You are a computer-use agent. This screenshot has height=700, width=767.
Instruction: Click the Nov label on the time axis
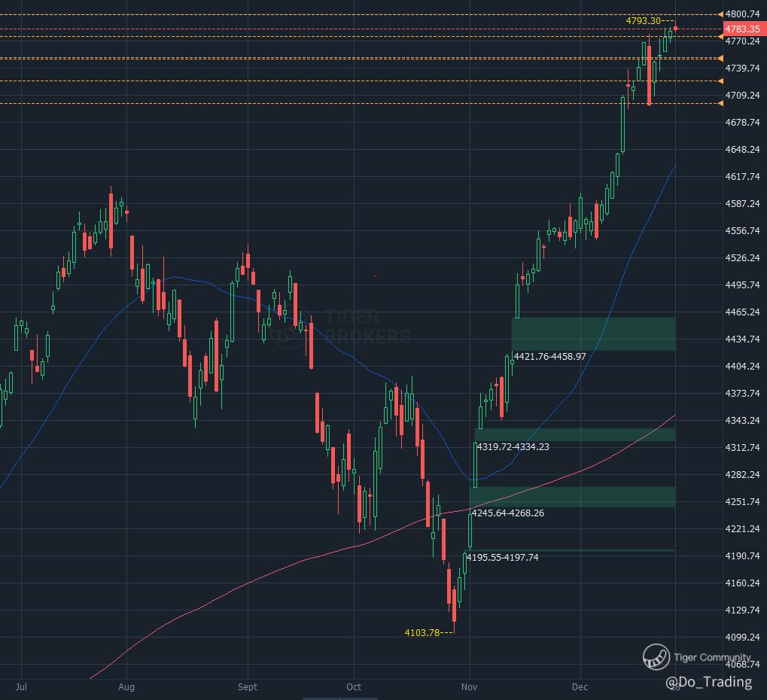[469, 686]
